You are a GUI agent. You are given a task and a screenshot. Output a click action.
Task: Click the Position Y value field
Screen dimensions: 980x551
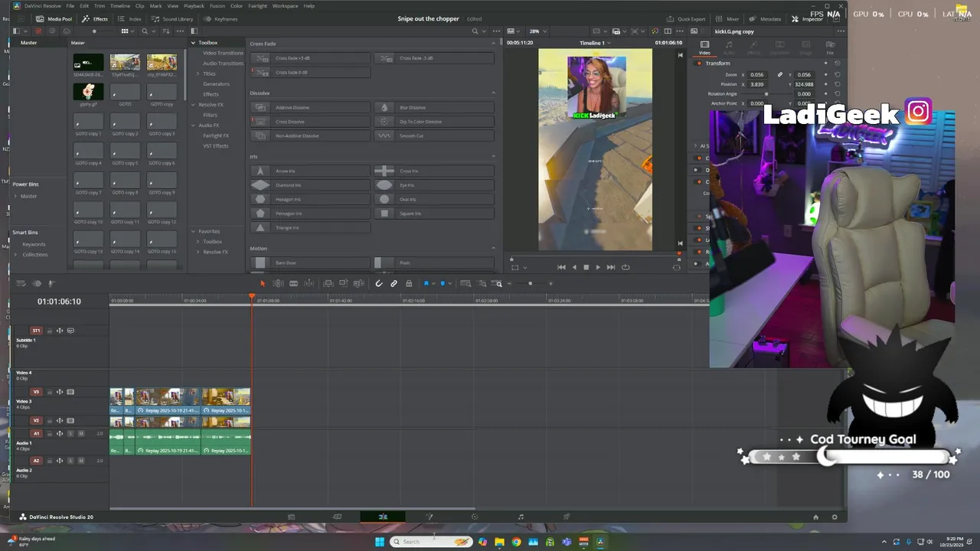pos(804,84)
